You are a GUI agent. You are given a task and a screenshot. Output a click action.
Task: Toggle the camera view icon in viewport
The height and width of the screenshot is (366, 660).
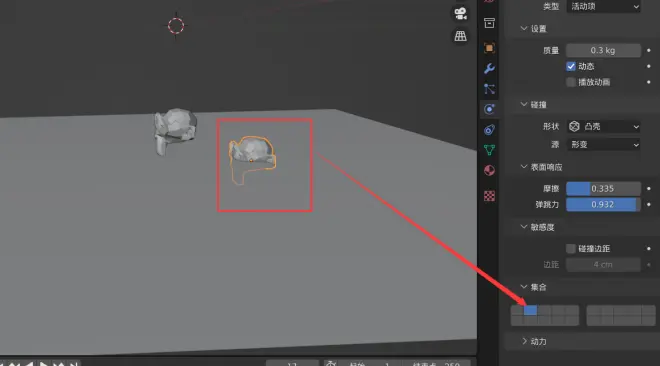[x=460, y=13]
